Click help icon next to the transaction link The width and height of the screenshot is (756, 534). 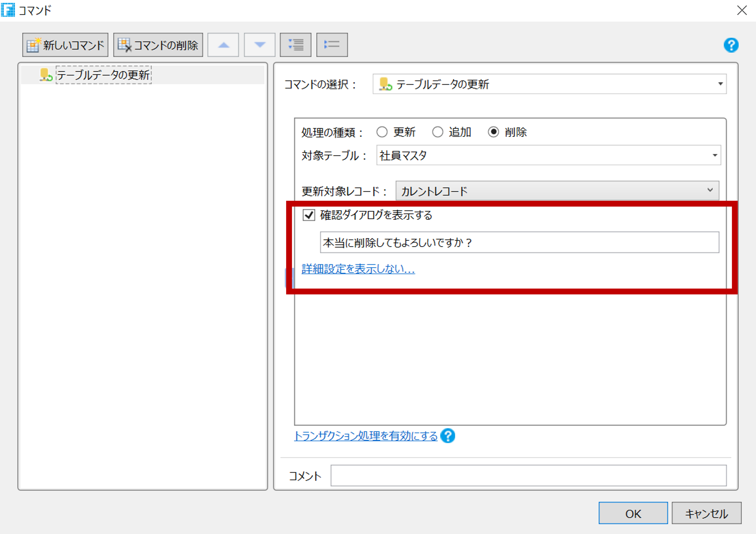tap(448, 436)
